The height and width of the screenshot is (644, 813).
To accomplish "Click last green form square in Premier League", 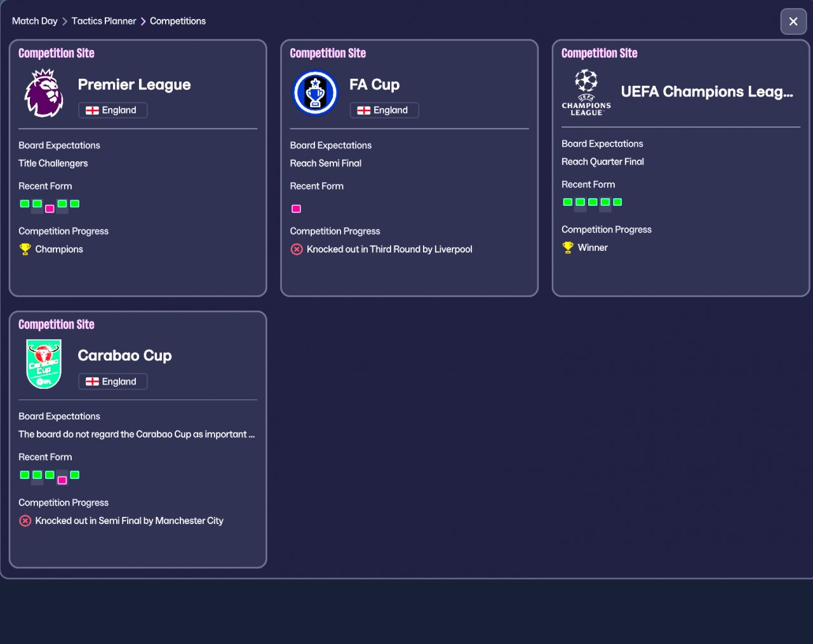I will coord(75,204).
